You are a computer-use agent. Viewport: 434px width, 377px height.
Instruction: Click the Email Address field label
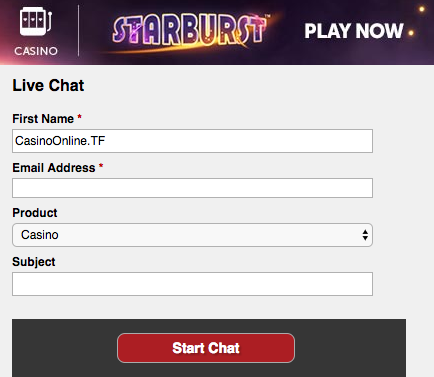[x=54, y=168]
